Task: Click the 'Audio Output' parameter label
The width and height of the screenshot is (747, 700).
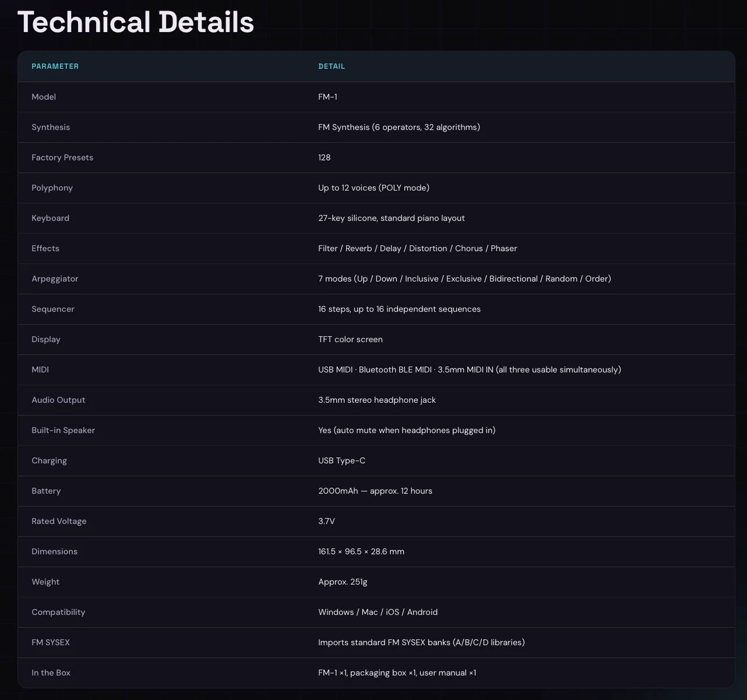Action: (58, 401)
